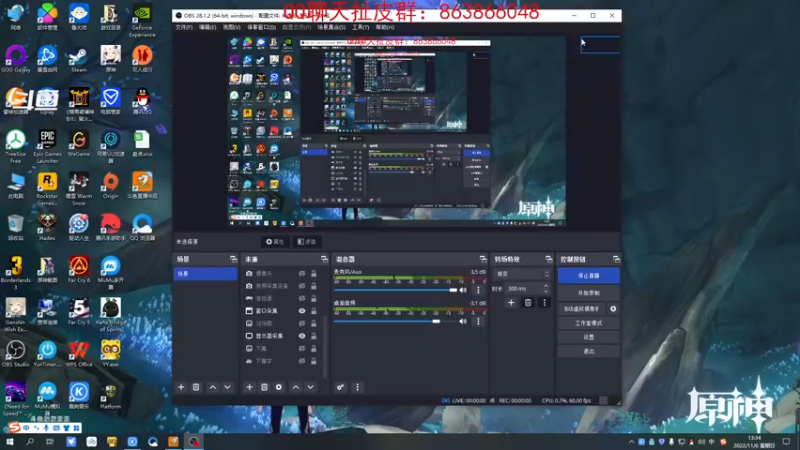Open GOG Galaxy desktop icon
The width and height of the screenshot is (800, 450).
pos(15,59)
